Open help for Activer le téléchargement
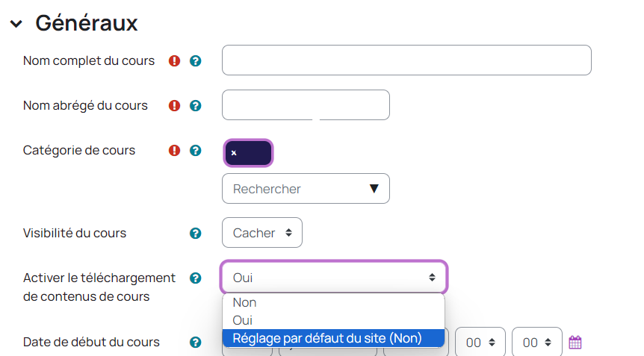 (x=196, y=278)
